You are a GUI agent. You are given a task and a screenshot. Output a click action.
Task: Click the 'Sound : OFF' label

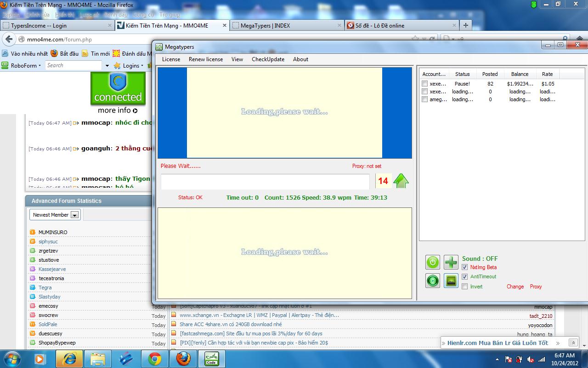[480, 259]
